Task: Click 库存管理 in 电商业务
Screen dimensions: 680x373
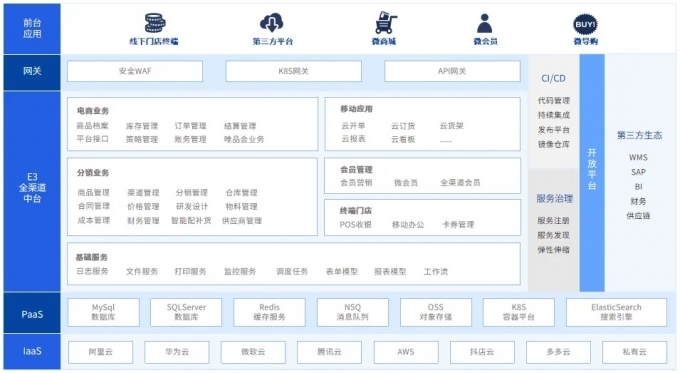Action: click(142, 126)
